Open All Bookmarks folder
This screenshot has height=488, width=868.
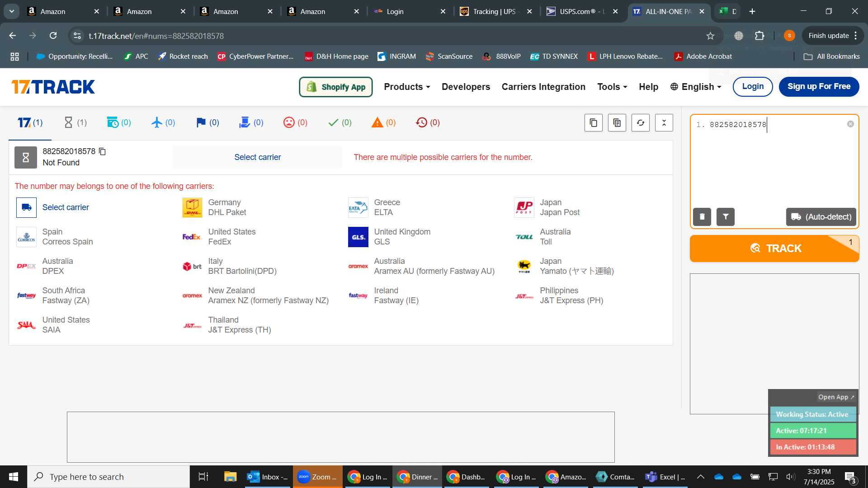831,56
